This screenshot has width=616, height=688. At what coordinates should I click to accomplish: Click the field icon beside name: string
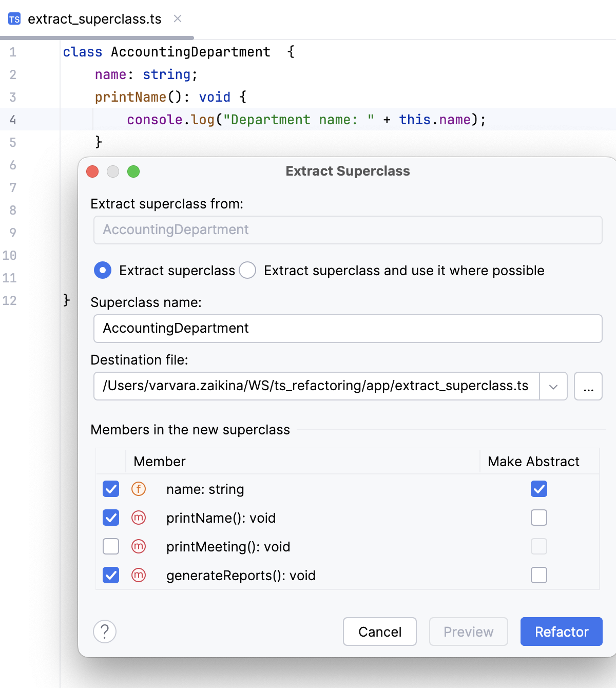(138, 489)
